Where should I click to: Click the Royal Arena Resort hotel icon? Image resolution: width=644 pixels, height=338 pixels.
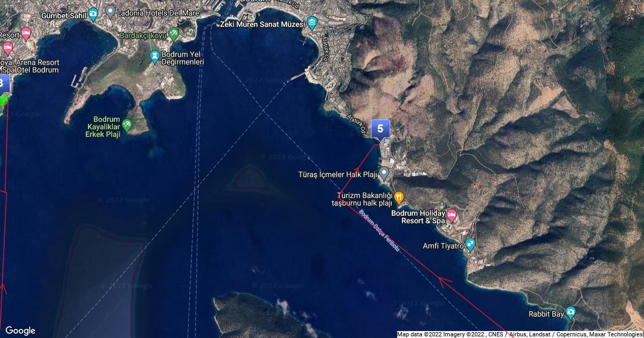8,48
